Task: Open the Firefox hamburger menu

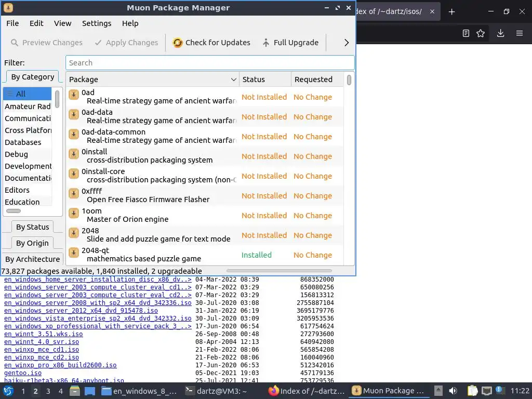Action: (520, 33)
